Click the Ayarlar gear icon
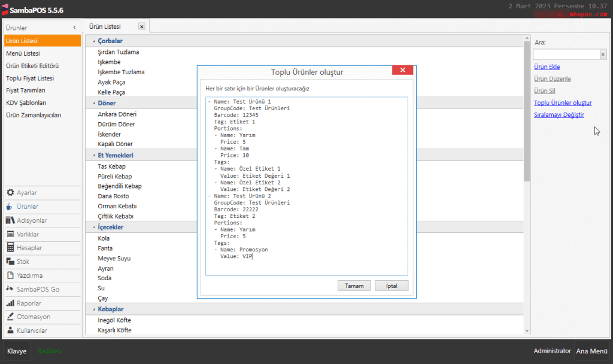The width and height of the screenshot is (613, 364). (11, 193)
